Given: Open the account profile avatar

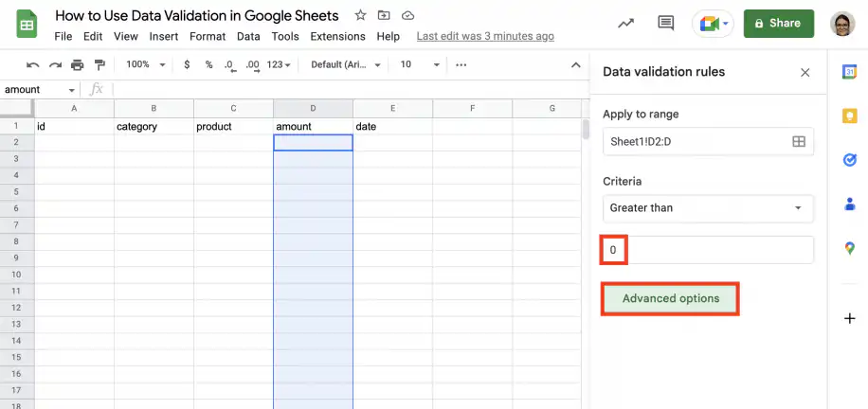Looking at the screenshot, I should pyautogui.click(x=842, y=24).
